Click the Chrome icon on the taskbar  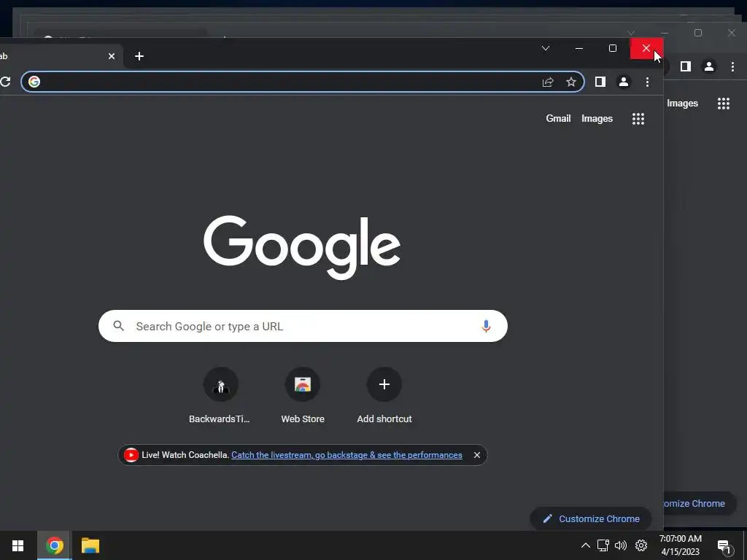(55, 545)
